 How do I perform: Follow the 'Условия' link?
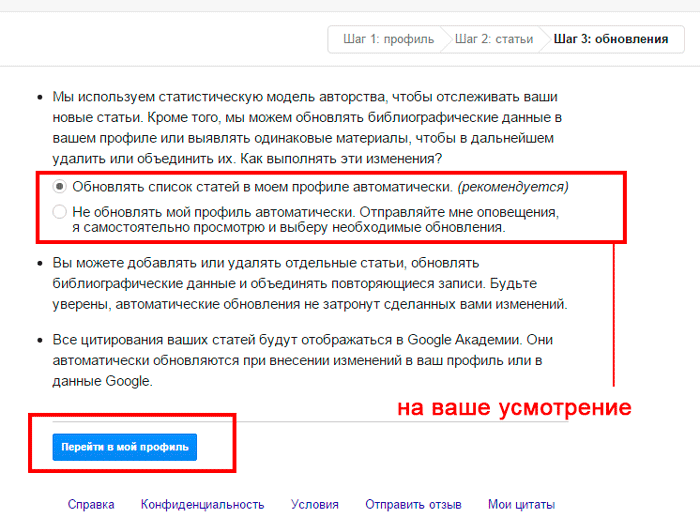point(315,505)
